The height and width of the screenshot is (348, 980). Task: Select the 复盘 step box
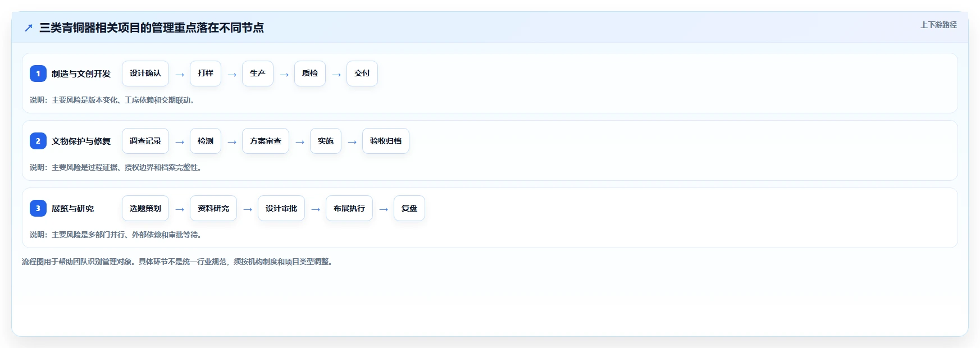[x=409, y=208]
